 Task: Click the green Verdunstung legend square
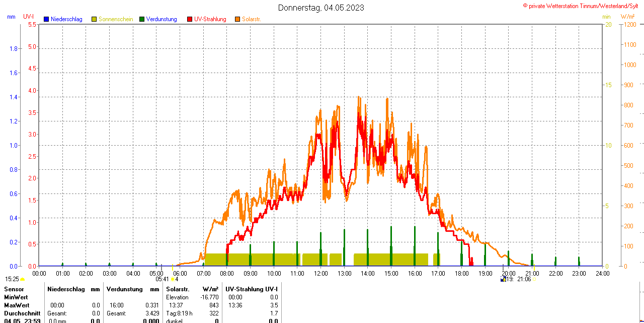[142, 19]
